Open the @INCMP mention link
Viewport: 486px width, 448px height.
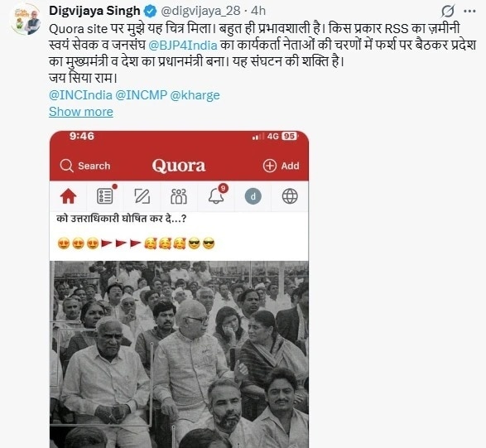tap(142, 95)
